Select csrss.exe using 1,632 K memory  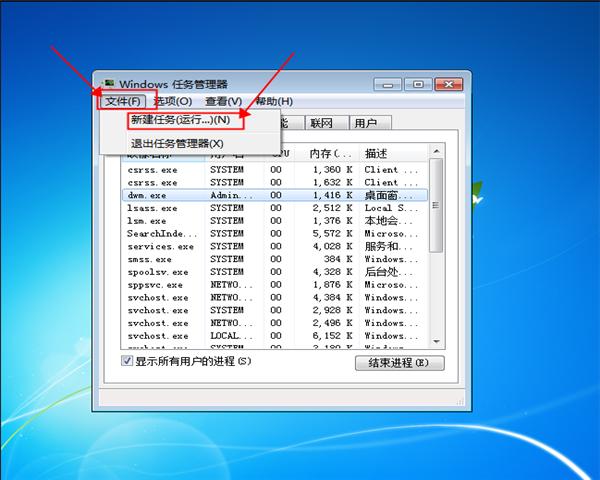(274, 183)
